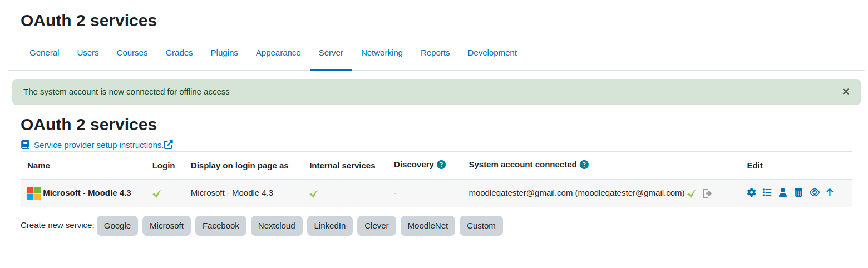Open user field mappings icon

(782, 192)
